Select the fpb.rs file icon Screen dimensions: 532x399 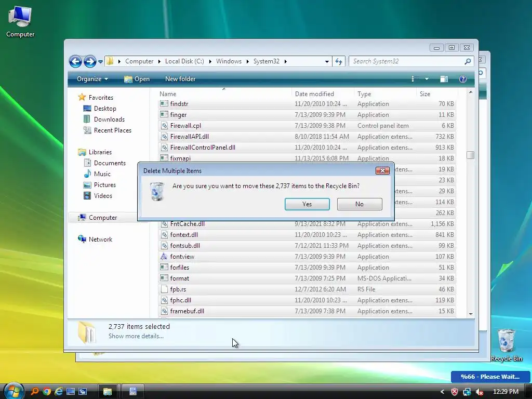(x=164, y=289)
